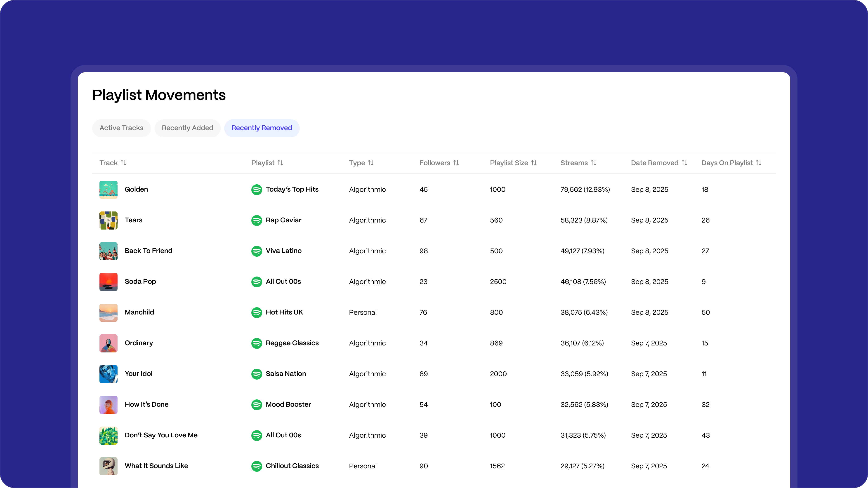Click the Golden track album thumbnail
Viewport: 868px width, 488px height.
[108, 190]
